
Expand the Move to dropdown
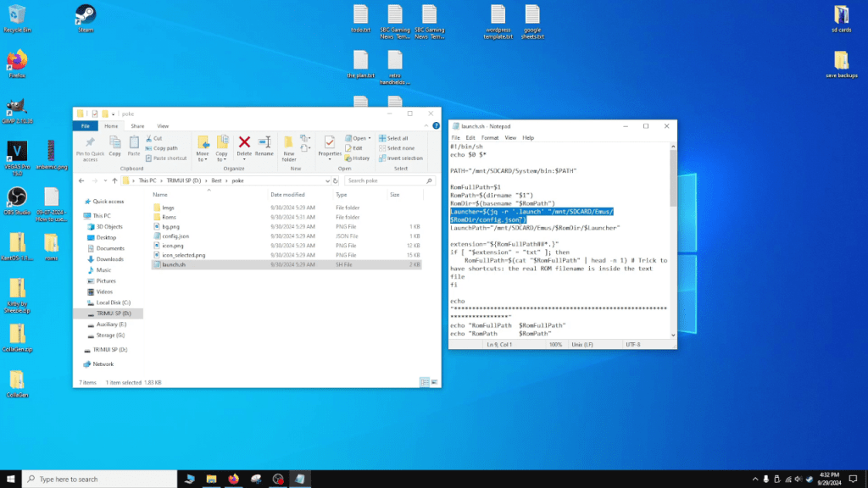tap(203, 159)
